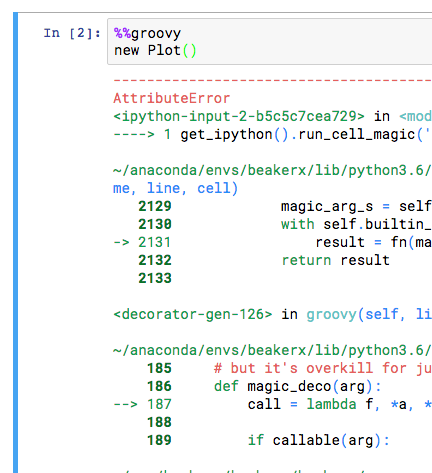
Task: Click traceback line number 188
Action: pos(159,422)
